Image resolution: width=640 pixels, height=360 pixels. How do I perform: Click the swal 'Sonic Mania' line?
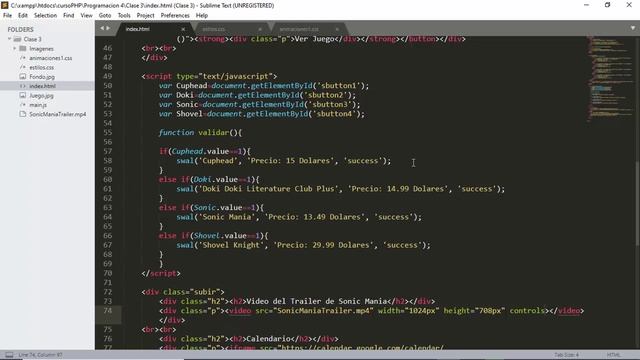[x=299, y=217]
